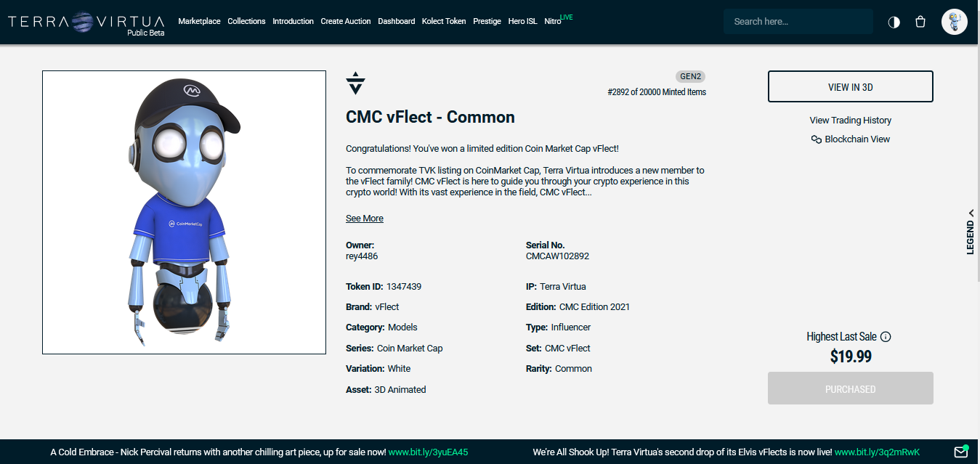The width and height of the screenshot is (980, 464).
Task: Click Asset 3D Animated value
Action: (400, 390)
